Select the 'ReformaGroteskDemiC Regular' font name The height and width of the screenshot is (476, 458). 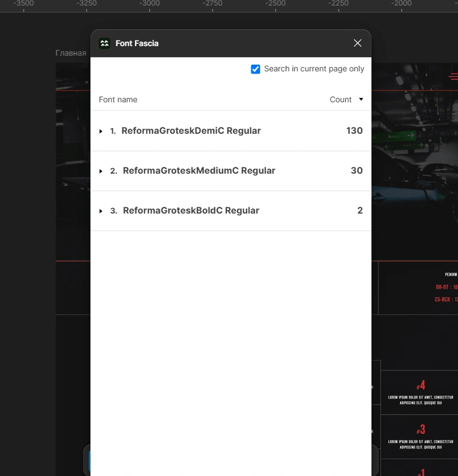click(x=191, y=130)
